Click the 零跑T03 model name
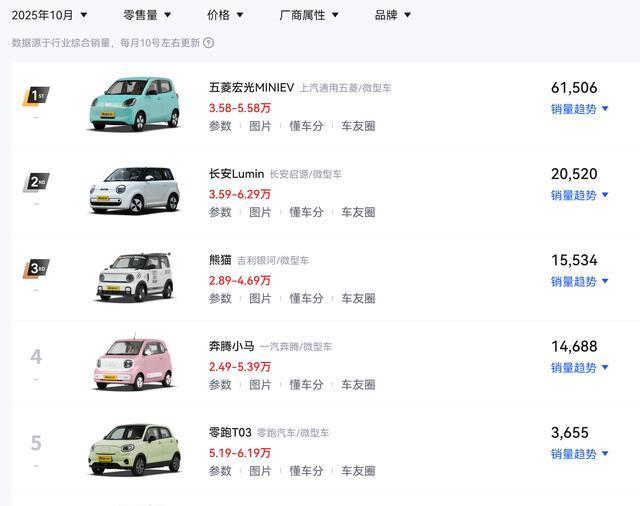640x506 pixels. (x=230, y=433)
